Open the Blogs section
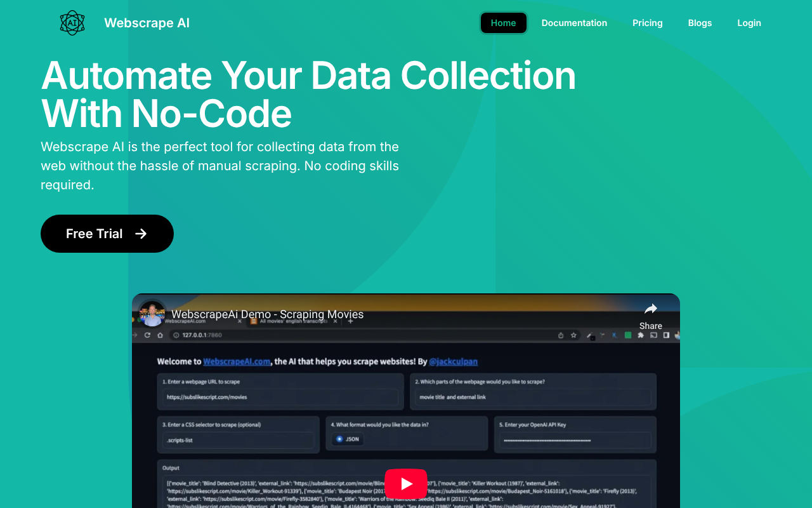This screenshot has width=812, height=508. tap(700, 23)
